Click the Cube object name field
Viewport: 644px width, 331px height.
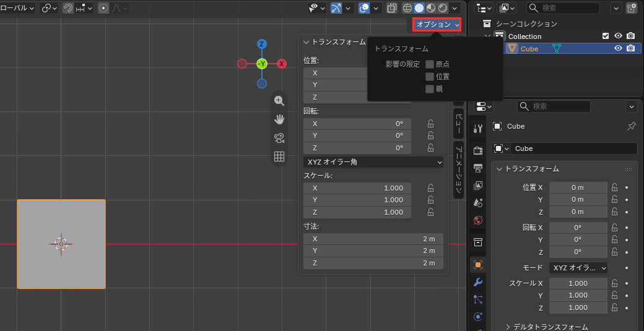(574, 148)
